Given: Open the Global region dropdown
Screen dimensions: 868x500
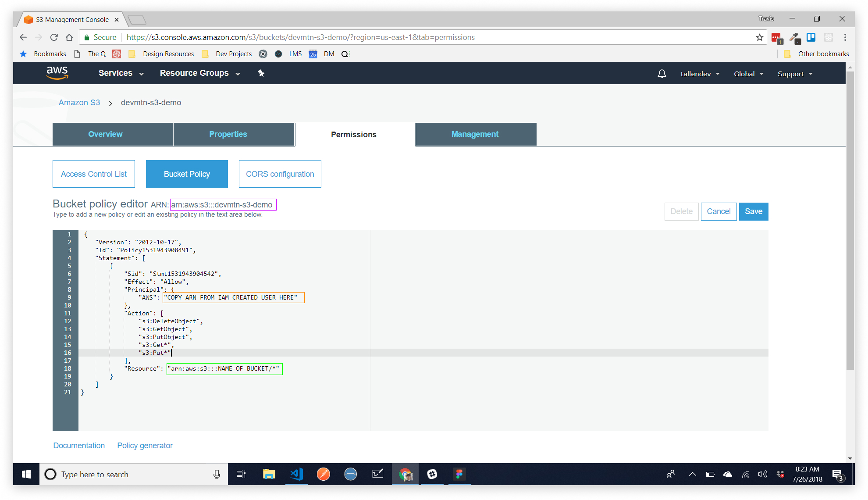Looking at the screenshot, I should tap(748, 74).
